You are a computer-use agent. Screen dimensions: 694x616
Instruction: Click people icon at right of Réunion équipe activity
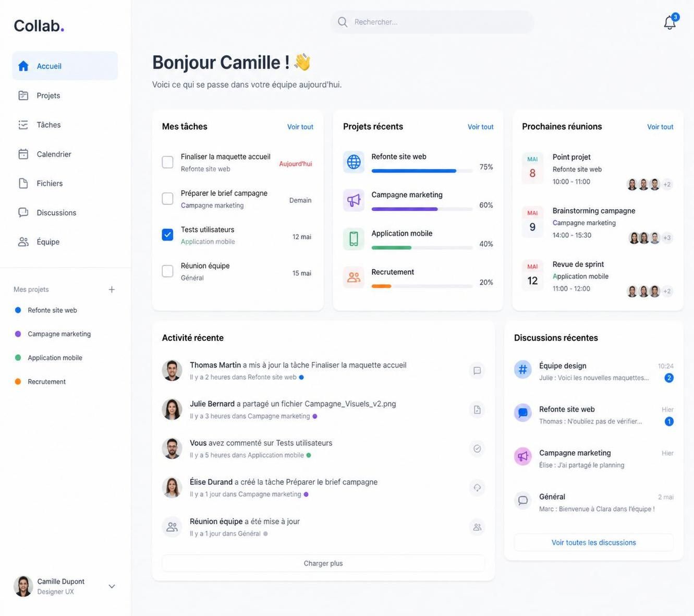pyautogui.click(x=477, y=527)
